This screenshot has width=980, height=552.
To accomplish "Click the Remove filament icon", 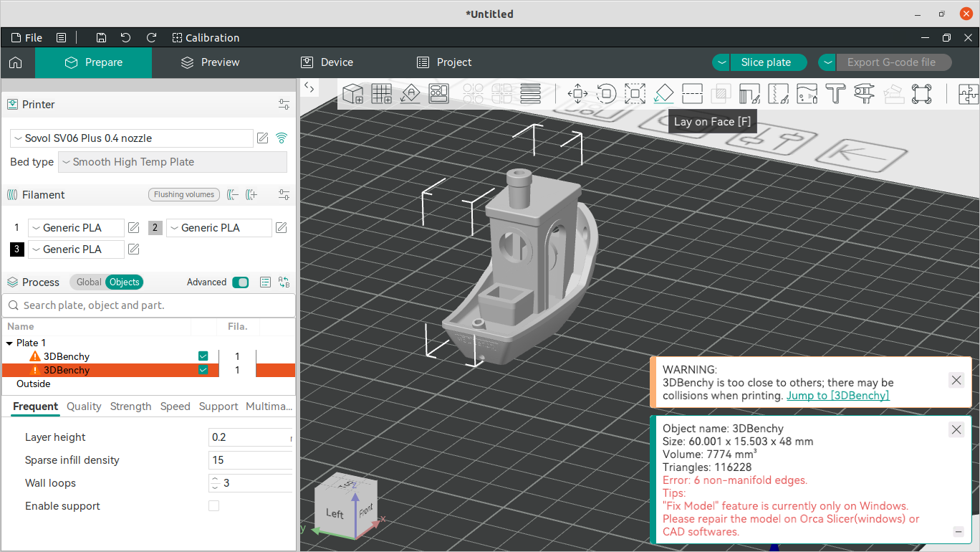I will [x=233, y=195].
